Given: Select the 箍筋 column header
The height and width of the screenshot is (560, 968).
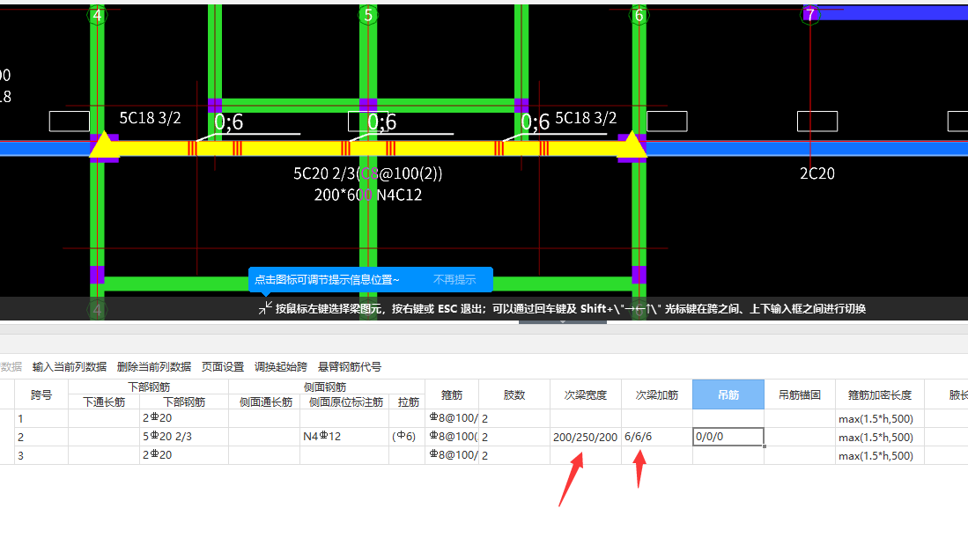Looking at the screenshot, I should 452,394.
